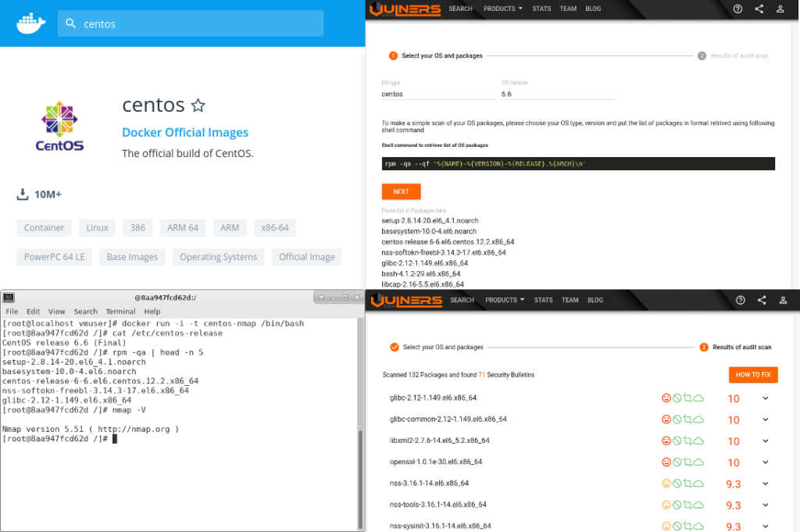Click crop icon in nss-tools row
The width and height of the screenshot is (800, 532).
(x=687, y=505)
